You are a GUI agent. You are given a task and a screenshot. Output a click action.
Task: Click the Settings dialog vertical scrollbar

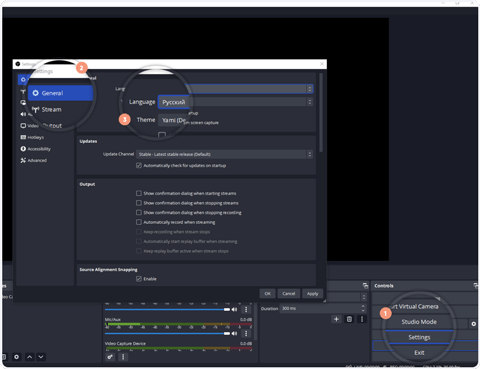pos(321,113)
